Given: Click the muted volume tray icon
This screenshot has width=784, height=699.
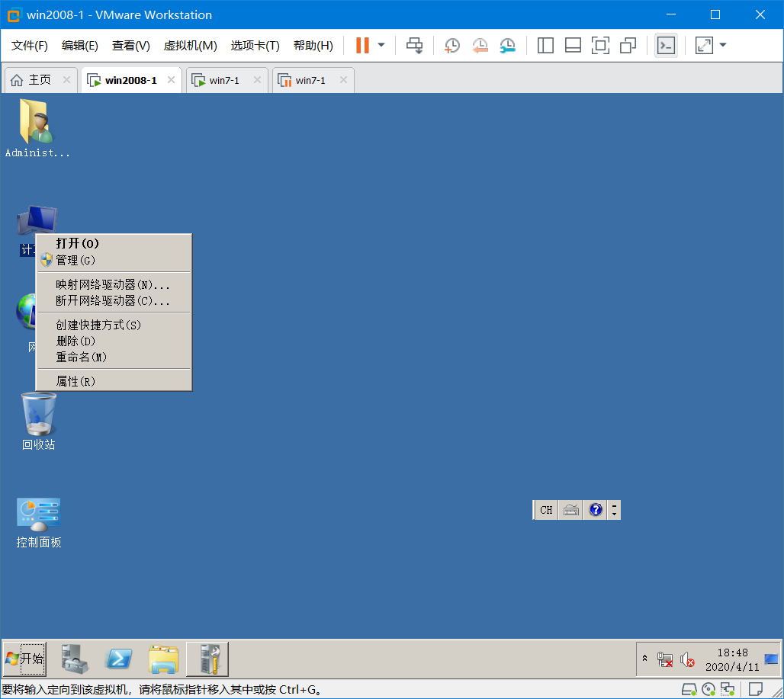Looking at the screenshot, I should (687, 659).
